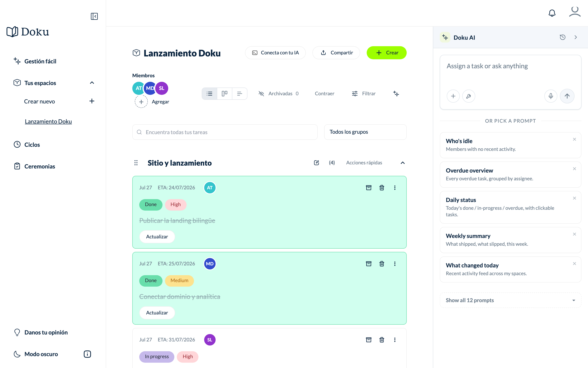Click Done status on Publicar la landing task
The width and height of the screenshot is (588, 368).
coord(151,204)
